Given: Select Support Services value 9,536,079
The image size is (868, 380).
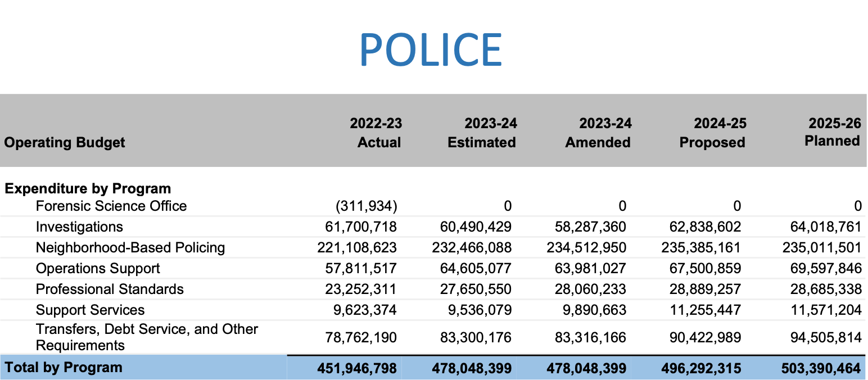Looking at the screenshot, I should point(480,310).
